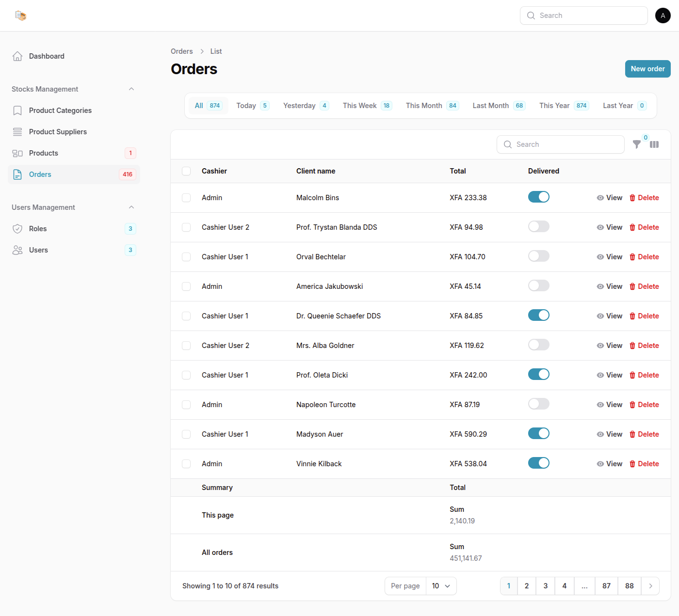The image size is (679, 616).
Task: Collapse the Users Management section
Action: (131, 207)
